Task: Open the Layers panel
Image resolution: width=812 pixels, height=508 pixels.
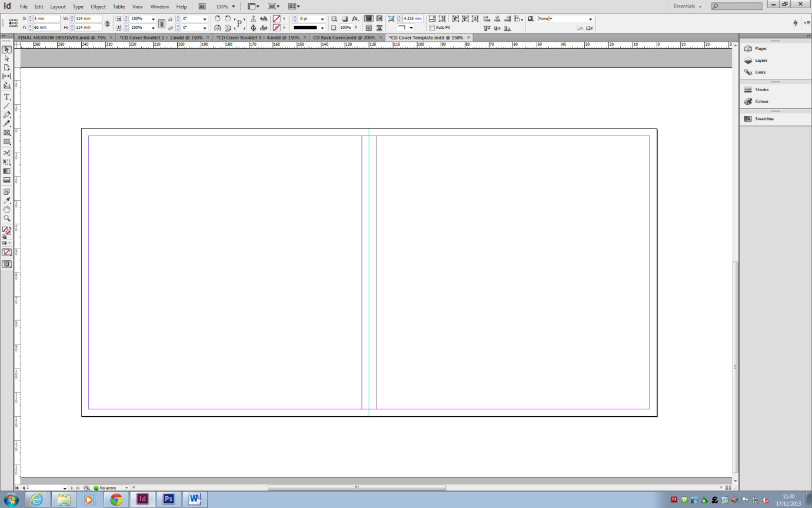Action: click(x=761, y=60)
